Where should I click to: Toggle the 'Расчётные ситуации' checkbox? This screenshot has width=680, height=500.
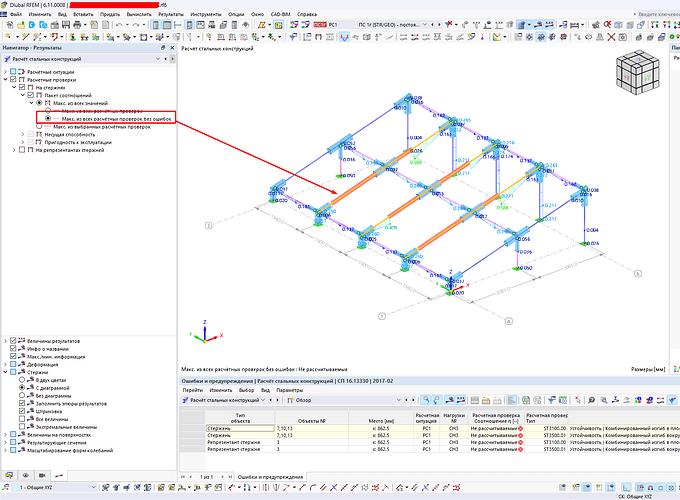click(x=13, y=72)
